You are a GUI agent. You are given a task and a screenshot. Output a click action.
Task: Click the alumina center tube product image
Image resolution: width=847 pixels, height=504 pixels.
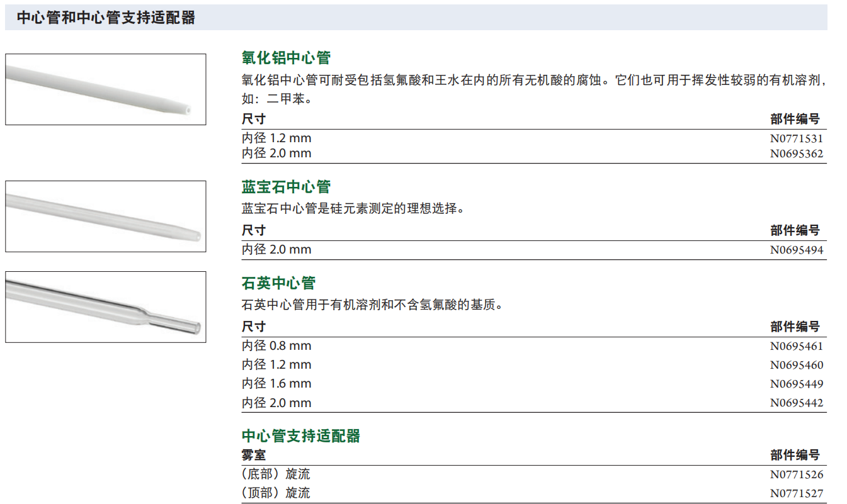pyautogui.click(x=105, y=89)
